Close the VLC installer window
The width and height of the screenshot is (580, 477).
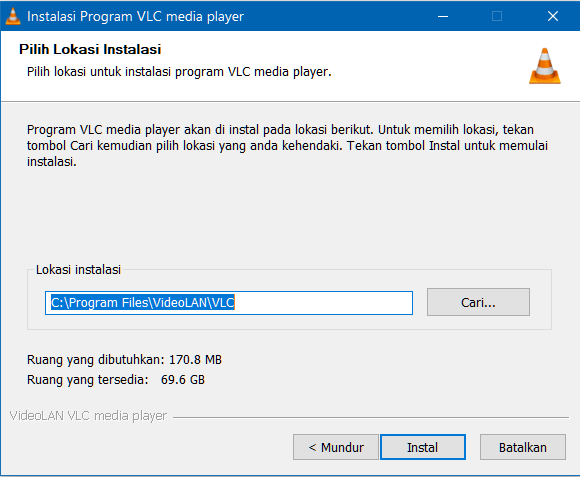click(x=553, y=16)
